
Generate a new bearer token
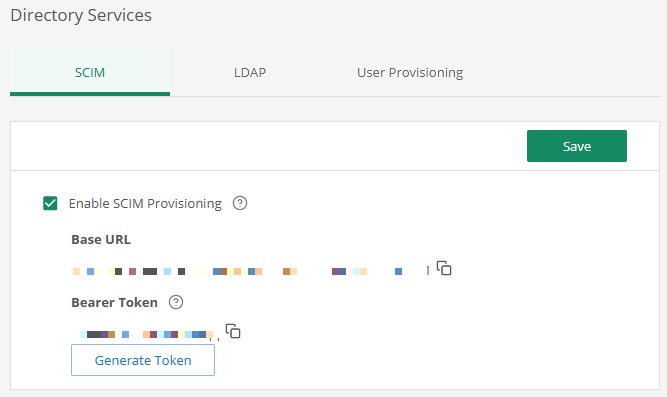[x=143, y=360]
